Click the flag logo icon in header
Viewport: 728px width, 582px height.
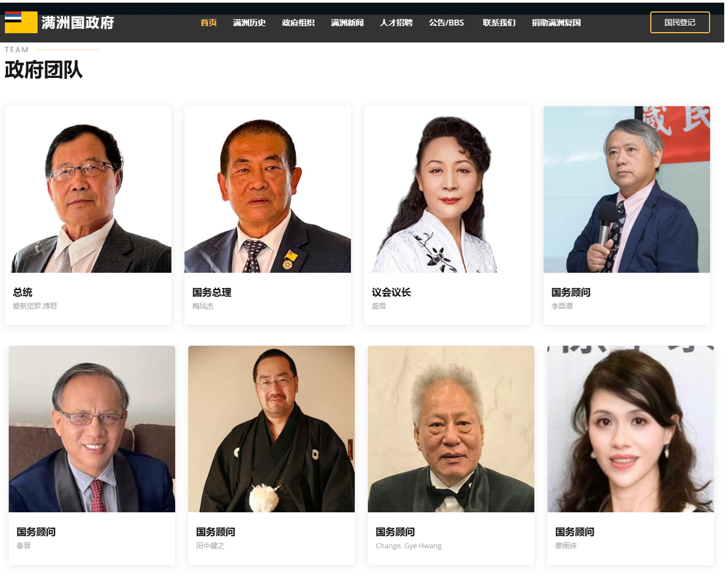pyautogui.click(x=21, y=22)
